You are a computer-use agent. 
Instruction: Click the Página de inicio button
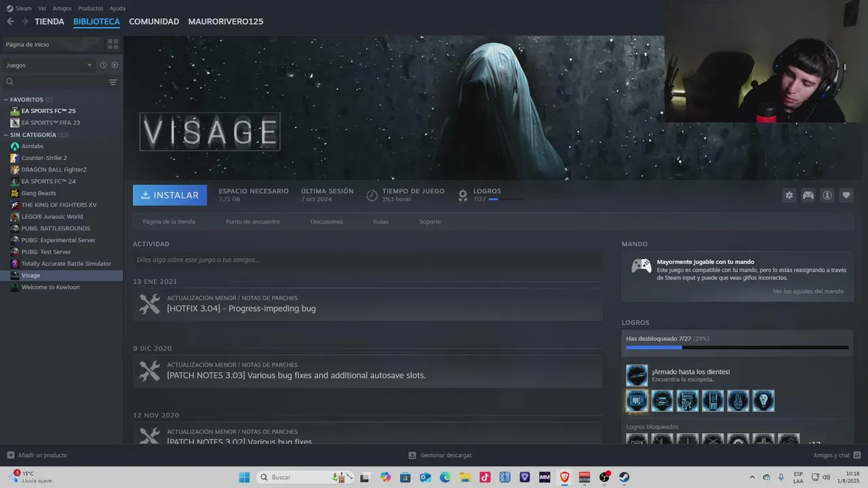(52, 44)
